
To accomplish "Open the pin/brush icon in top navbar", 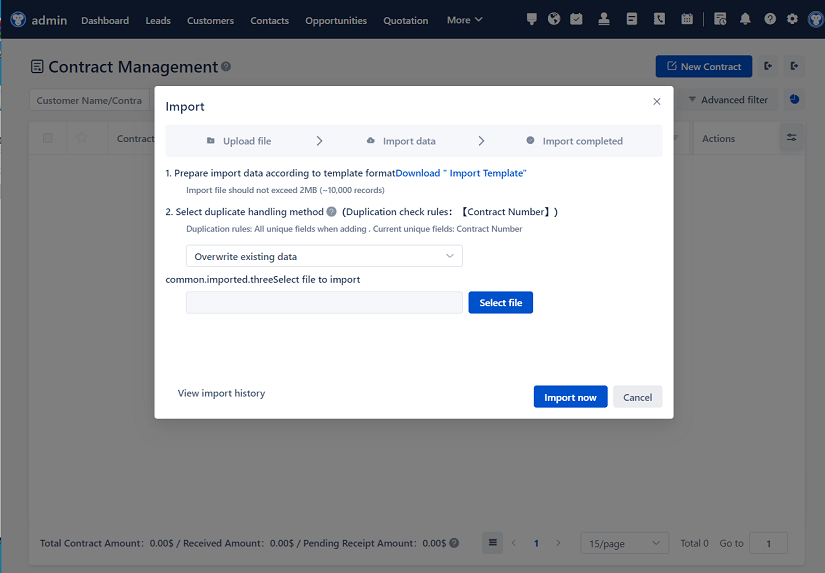I will [x=531, y=19].
